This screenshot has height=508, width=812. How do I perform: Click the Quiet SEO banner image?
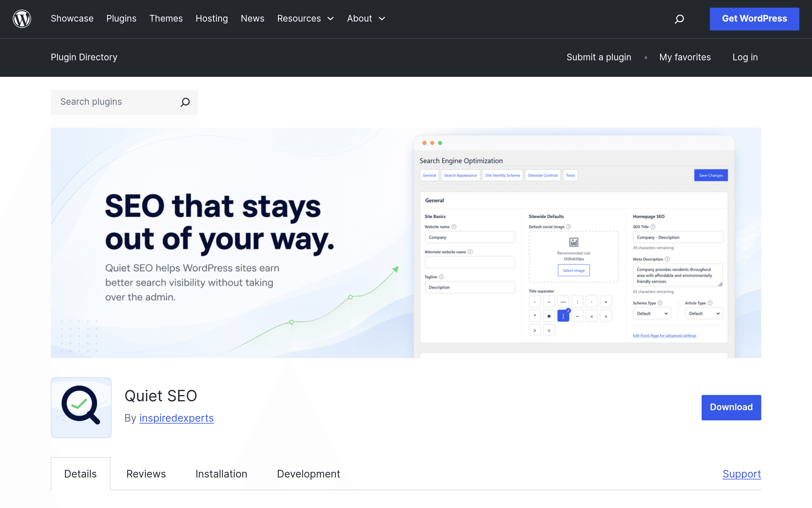(406, 243)
